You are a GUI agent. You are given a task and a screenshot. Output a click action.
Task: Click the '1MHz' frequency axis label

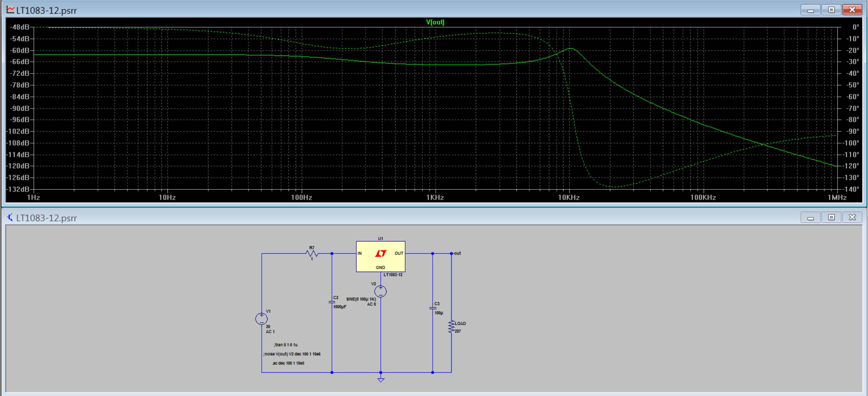tap(837, 197)
